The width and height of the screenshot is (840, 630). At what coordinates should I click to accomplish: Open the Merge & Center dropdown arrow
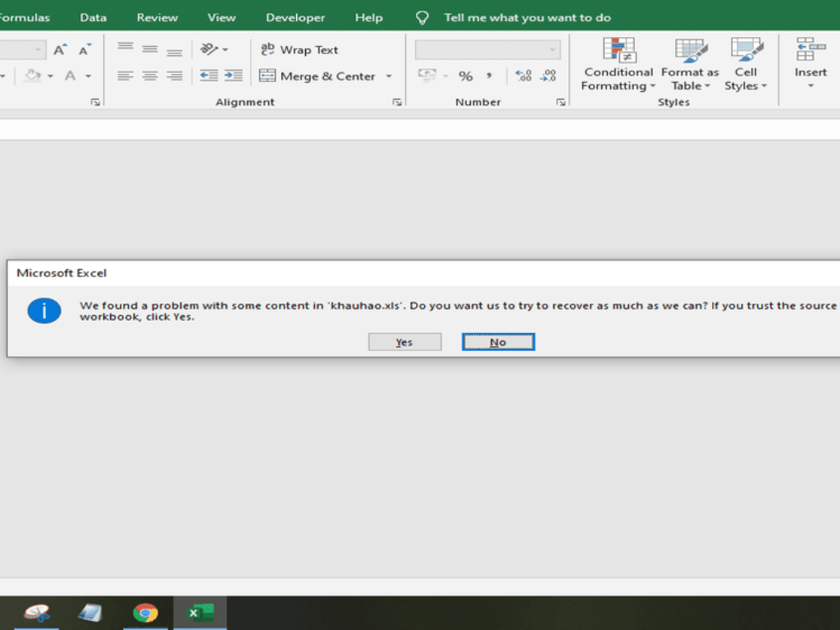(389, 76)
